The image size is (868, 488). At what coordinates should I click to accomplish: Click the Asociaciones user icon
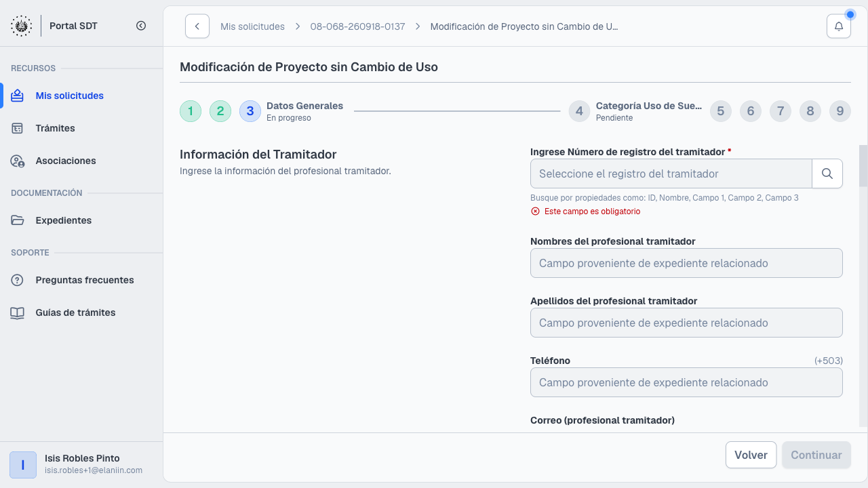point(18,161)
